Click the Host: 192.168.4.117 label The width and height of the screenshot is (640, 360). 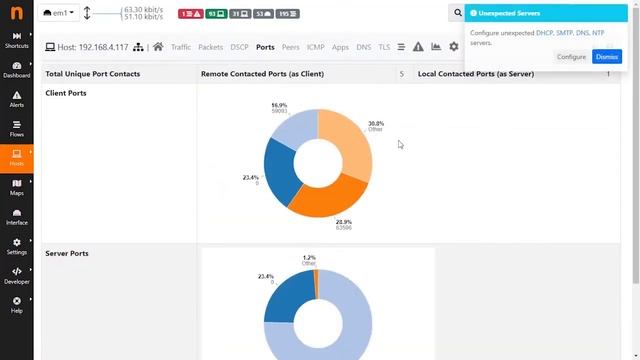[93, 47]
